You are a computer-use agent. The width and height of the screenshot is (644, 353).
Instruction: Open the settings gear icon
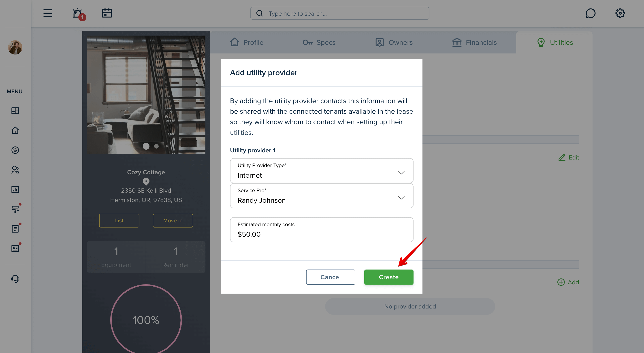620,13
